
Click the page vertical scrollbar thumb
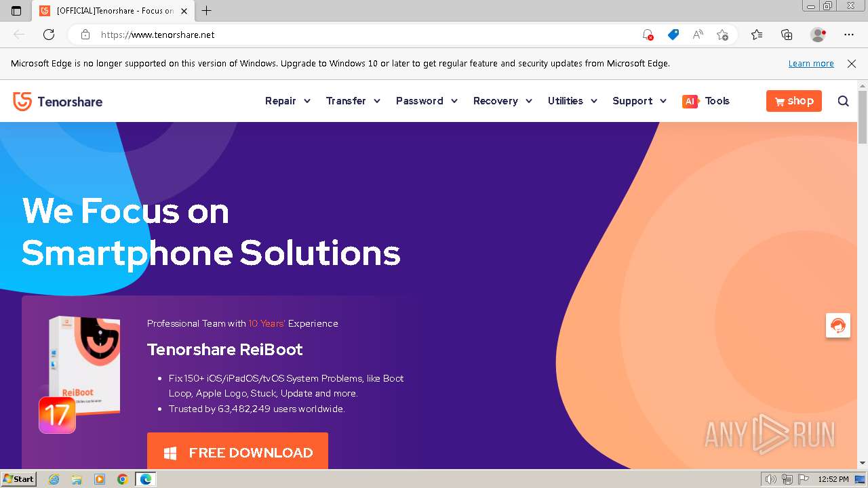point(863,117)
